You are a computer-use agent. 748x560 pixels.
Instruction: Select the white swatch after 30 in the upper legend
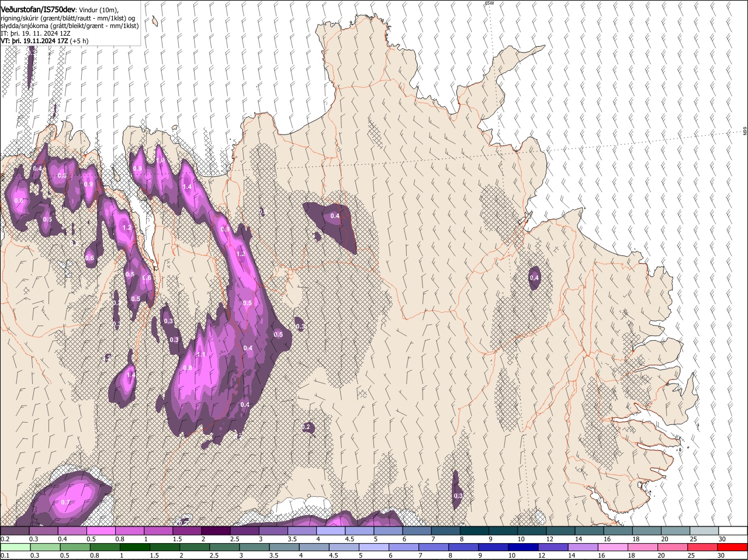[733, 530]
